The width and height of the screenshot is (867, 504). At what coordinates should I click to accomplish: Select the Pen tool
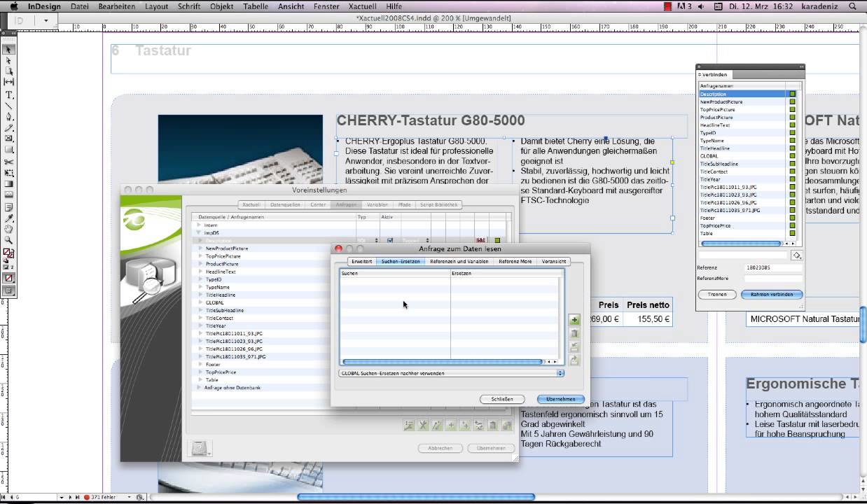point(9,117)
